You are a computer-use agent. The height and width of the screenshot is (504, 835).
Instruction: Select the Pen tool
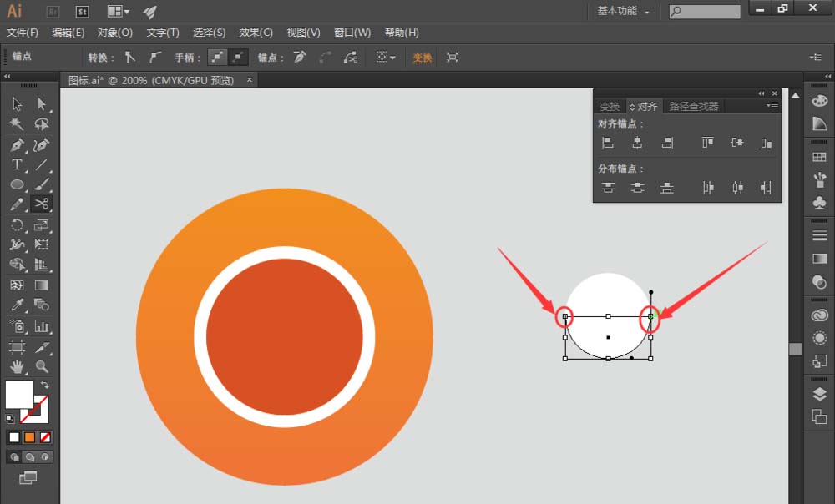tap(17, 144)
